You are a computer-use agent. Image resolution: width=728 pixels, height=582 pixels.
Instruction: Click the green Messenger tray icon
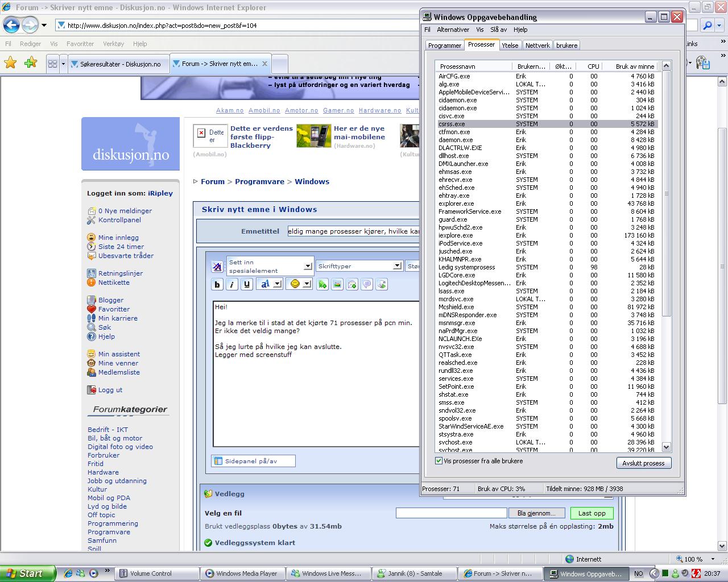tap(675, 573)
